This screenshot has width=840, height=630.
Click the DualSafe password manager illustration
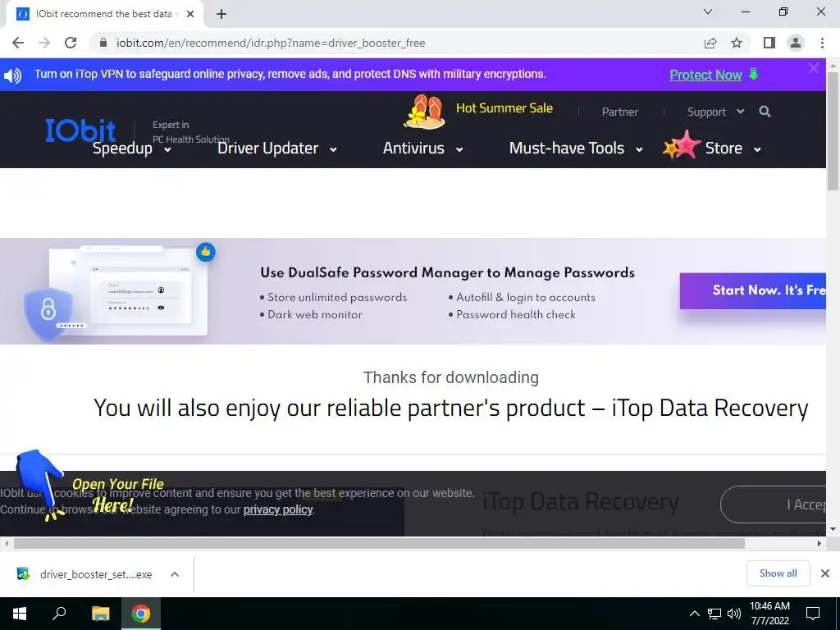coord(115,292)
